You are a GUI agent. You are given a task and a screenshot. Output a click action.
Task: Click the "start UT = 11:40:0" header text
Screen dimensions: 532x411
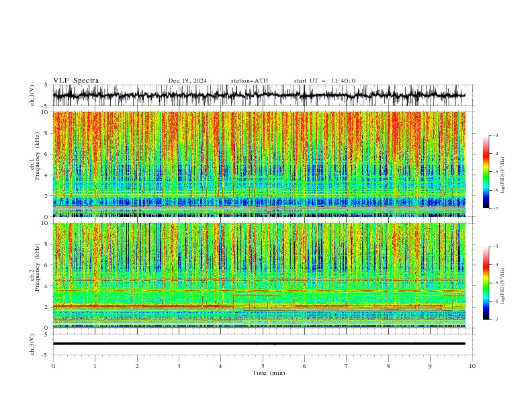pos(324,81)
